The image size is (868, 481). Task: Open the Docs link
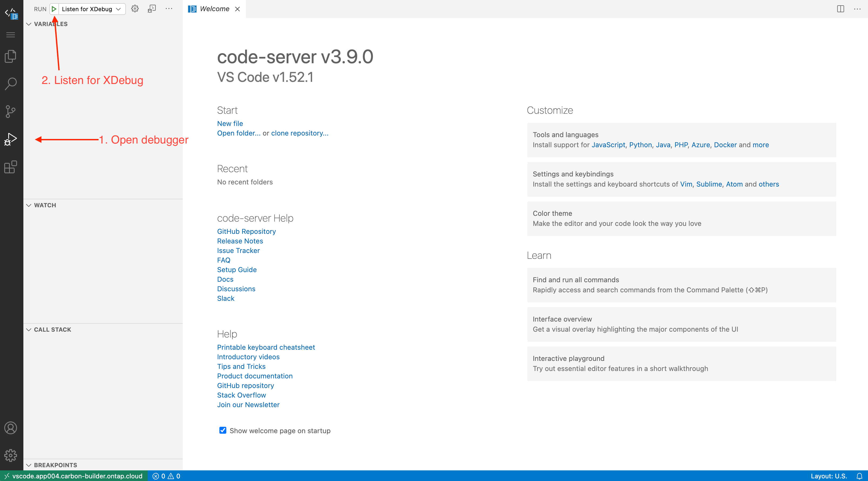pos(225,279)
